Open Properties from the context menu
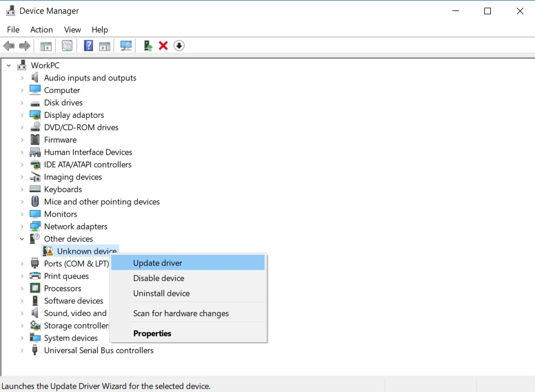Image resolution: width=535 pixels, height=392 pixels. (188, 334)
